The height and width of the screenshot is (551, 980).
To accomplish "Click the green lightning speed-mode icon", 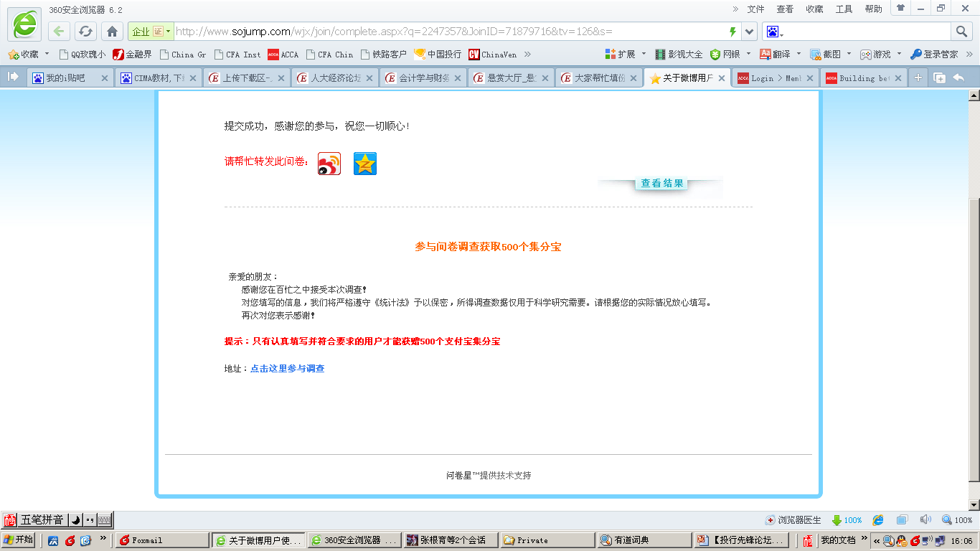I will [732, 32].
